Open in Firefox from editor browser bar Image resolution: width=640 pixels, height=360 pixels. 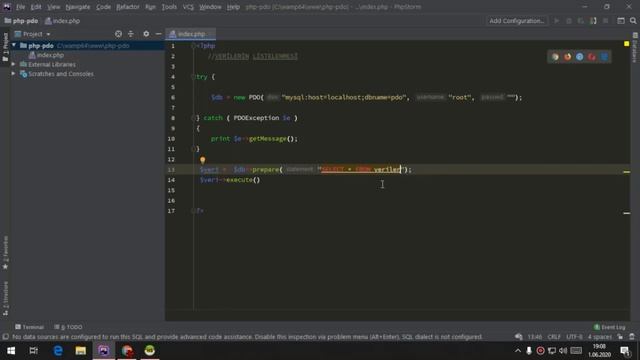click(567, 57)
